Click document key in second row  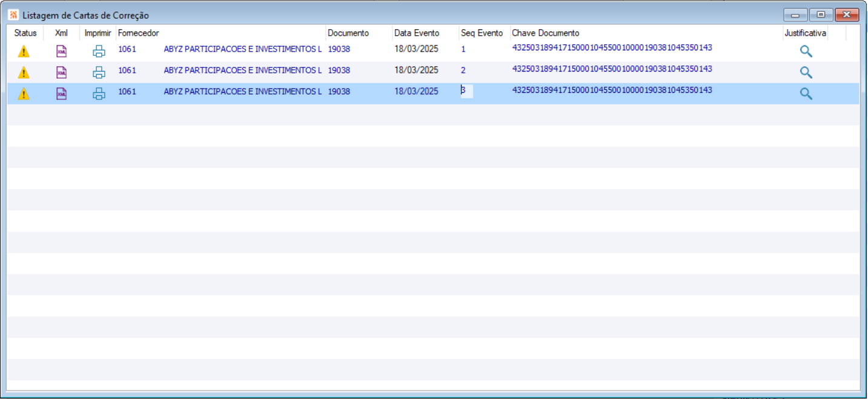tap(612, 69)
